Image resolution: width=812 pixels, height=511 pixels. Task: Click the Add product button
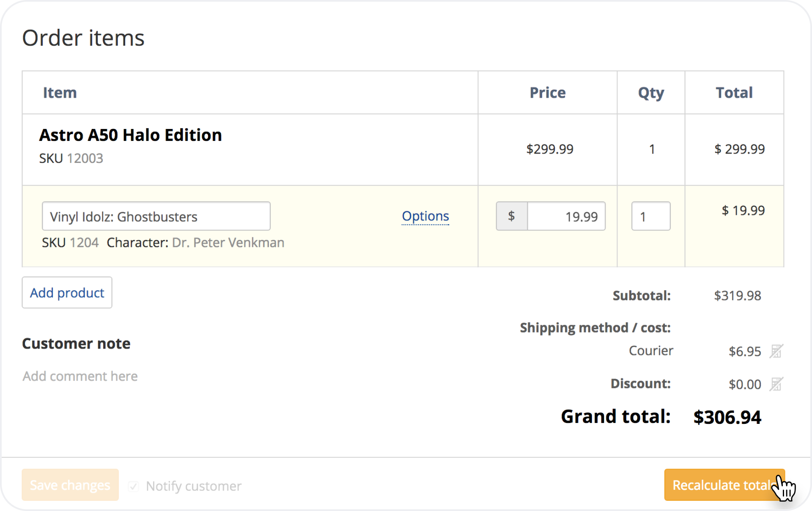click(67, 293)
